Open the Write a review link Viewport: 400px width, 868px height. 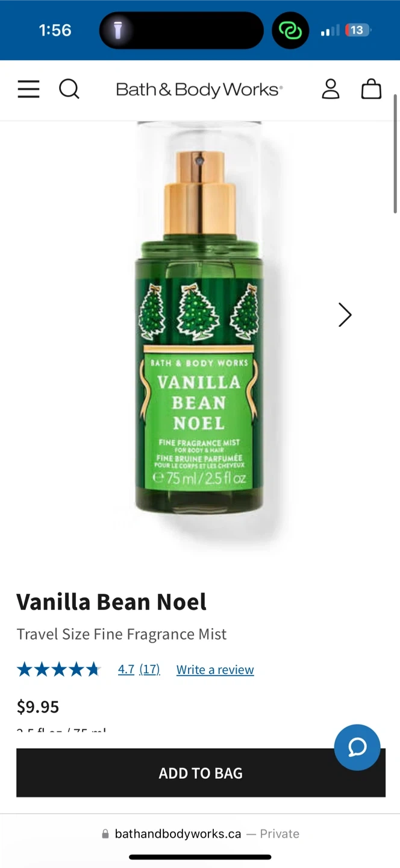[215, 670]
